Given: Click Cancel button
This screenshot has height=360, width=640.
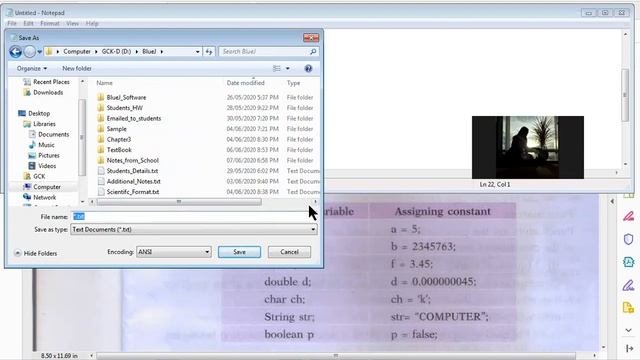Looking at the screenshot, I should click(289, 252).
